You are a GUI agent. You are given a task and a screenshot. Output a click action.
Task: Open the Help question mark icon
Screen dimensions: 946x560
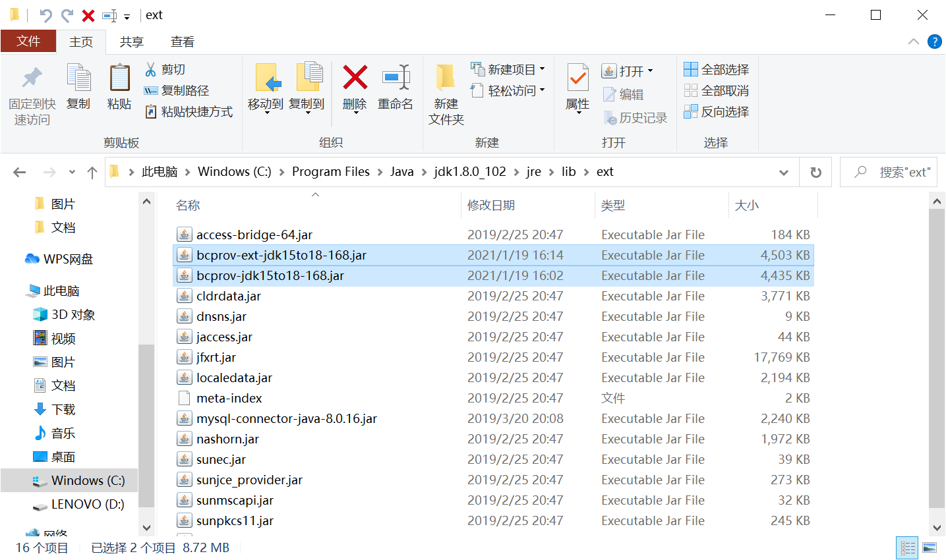coord(934,42)
